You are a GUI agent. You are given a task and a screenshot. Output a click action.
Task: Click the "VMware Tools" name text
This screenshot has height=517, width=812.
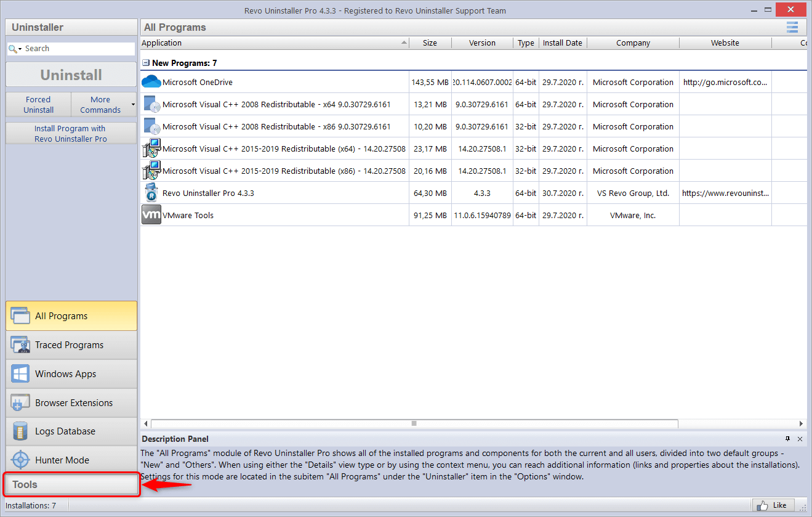click(188, 215)
